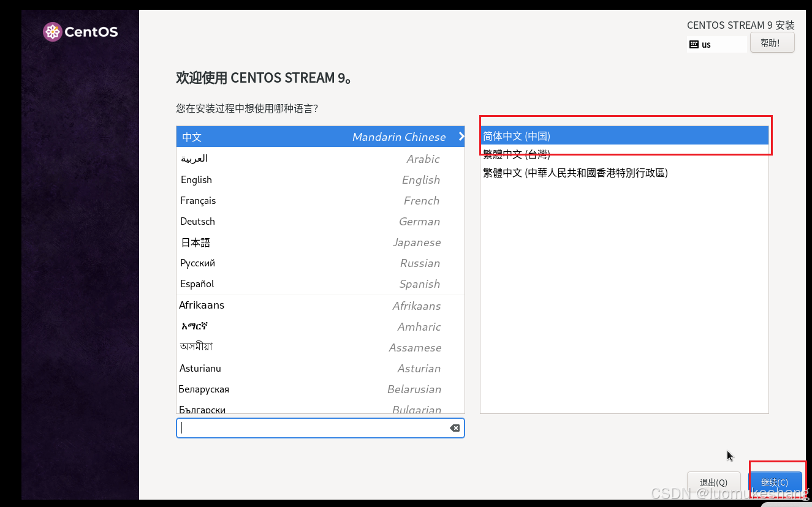Select Русский Russian language row

(321, 263)
